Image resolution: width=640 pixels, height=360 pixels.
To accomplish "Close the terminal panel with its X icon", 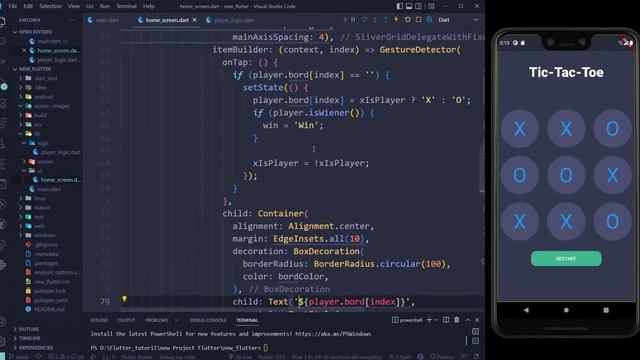I will click(477, 320).
